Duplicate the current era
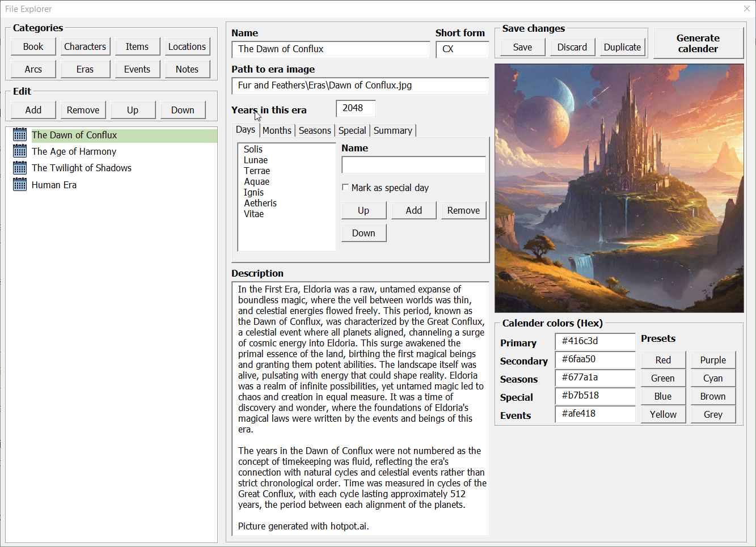Screen dimensions: 756x547 tap(622, 47)
